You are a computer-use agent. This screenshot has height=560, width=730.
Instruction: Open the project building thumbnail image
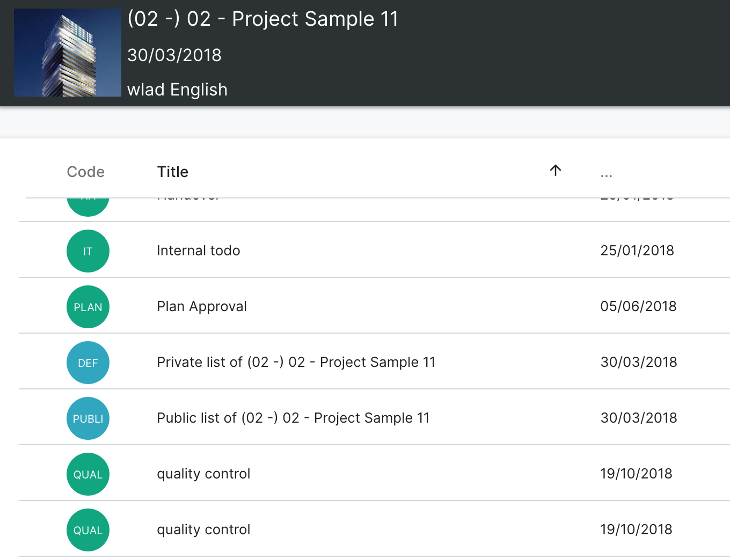tap(68, 53)
